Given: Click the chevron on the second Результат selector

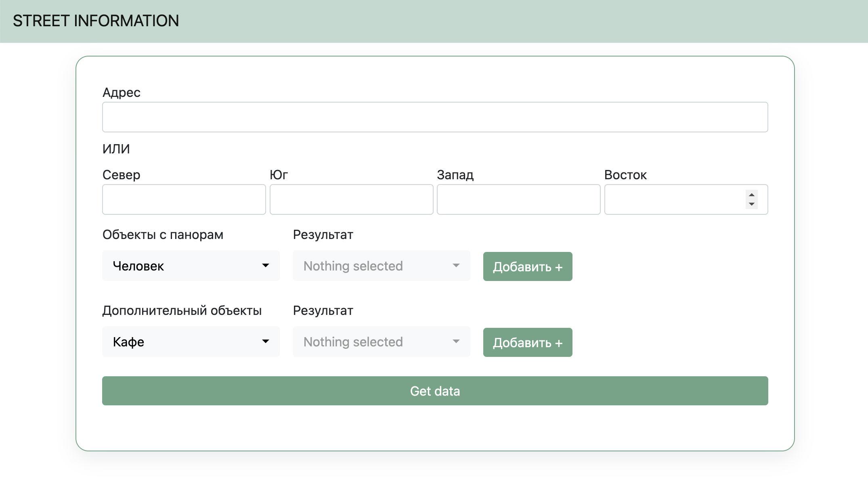Looking at the screenshot, I should coord(456,342).
